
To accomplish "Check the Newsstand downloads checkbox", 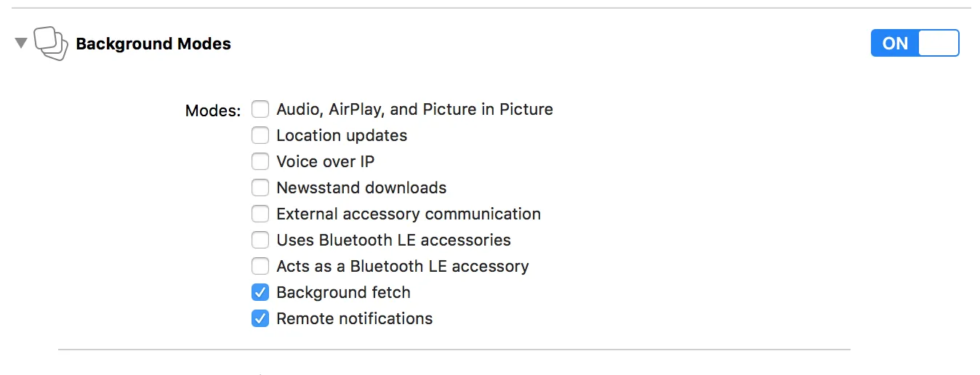I will pyautogui.click(x=260, y=187).
